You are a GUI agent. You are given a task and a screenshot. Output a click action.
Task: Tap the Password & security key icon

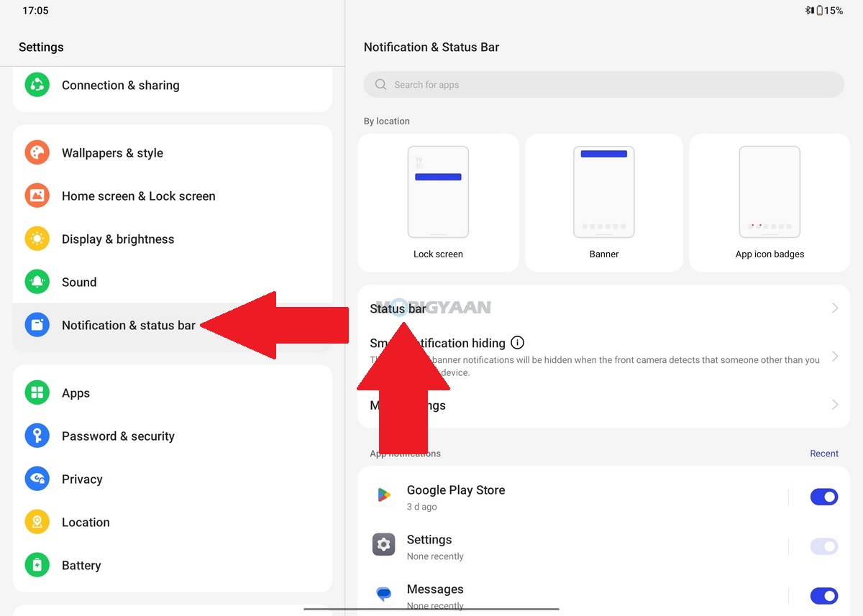pos(37,436)
